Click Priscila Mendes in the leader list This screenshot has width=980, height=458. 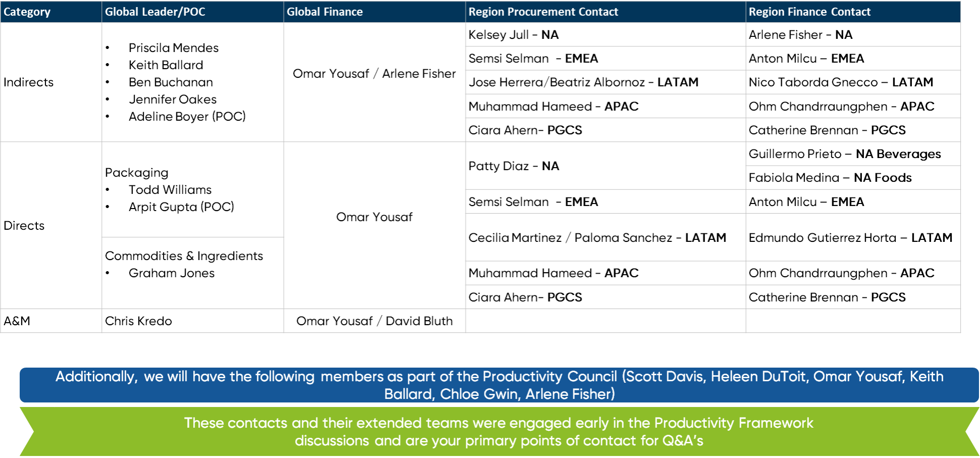click(173, 48)
